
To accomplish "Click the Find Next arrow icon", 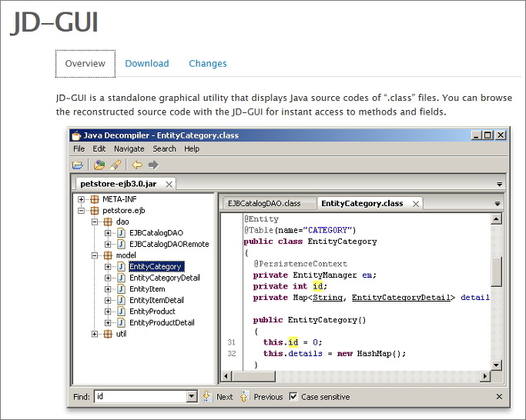I will (207, 396).
